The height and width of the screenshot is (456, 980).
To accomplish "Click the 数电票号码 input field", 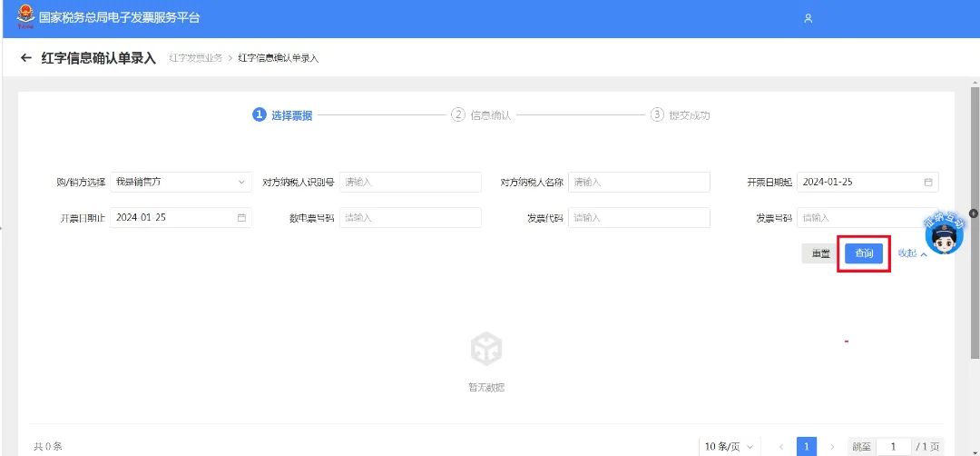I will 410,218.
